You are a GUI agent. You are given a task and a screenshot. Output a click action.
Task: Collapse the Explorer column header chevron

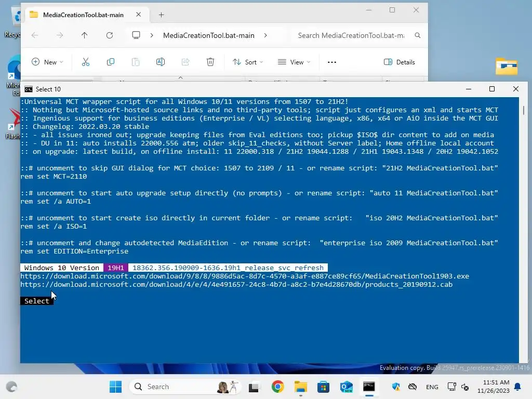point(180,78)
